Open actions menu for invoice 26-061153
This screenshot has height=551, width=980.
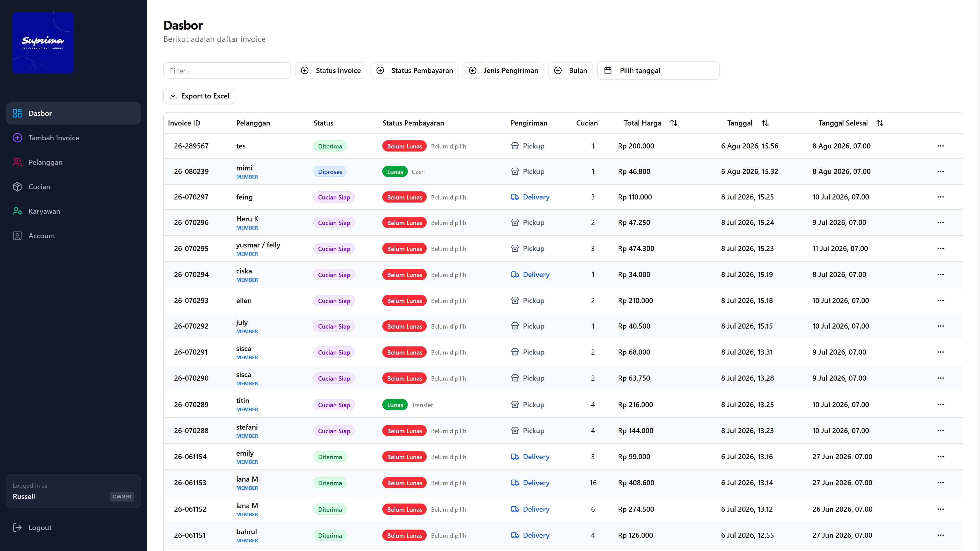pyautogui.click(x=940, y=483)
